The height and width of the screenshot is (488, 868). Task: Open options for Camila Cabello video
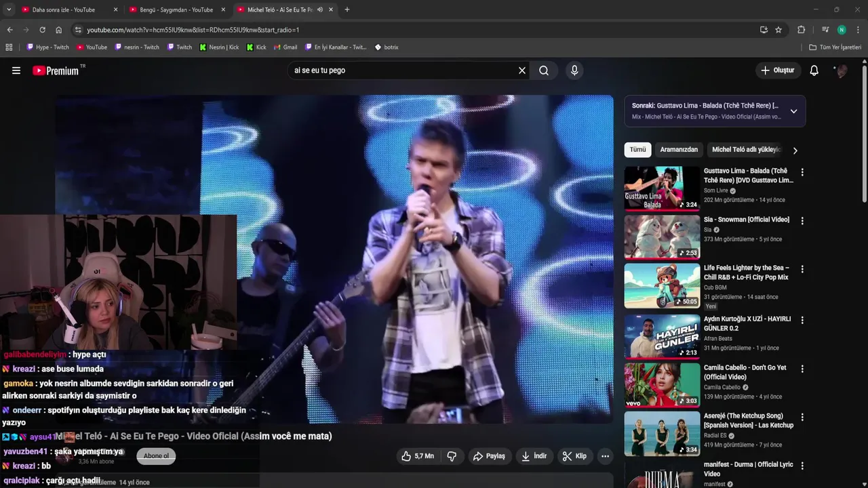pos(802,369)
